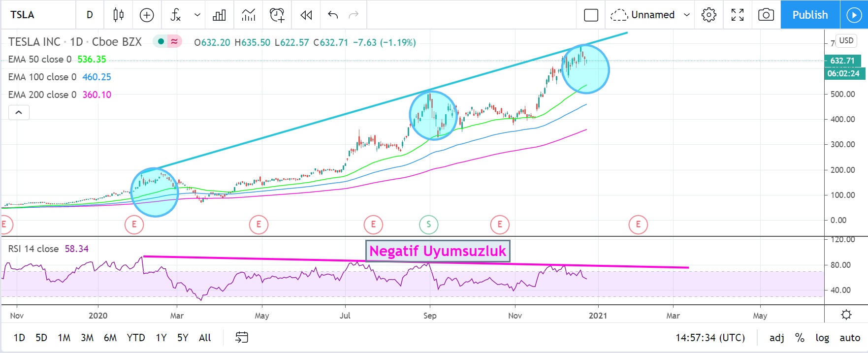Create an alert with the alarm clock icon
This screenshot has height=353, width=868.
pos(277,15)
